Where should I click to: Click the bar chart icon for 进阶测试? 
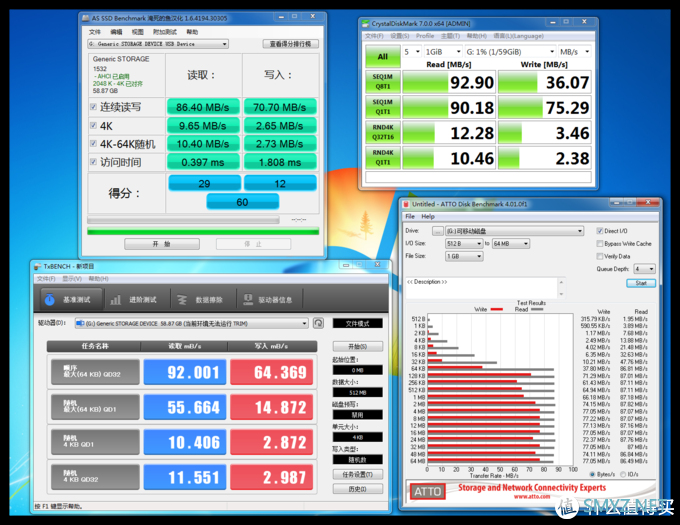point(115,300)
